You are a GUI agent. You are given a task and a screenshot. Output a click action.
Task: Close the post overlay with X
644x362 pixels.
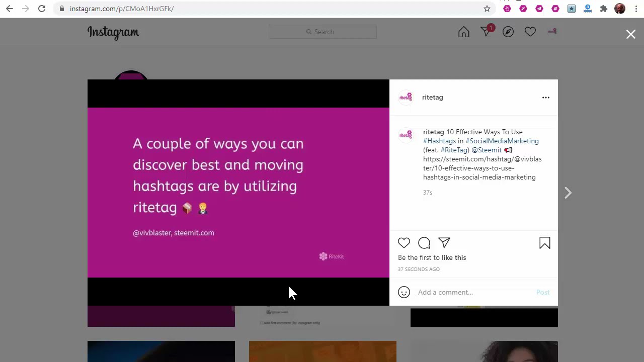(631, 34)
